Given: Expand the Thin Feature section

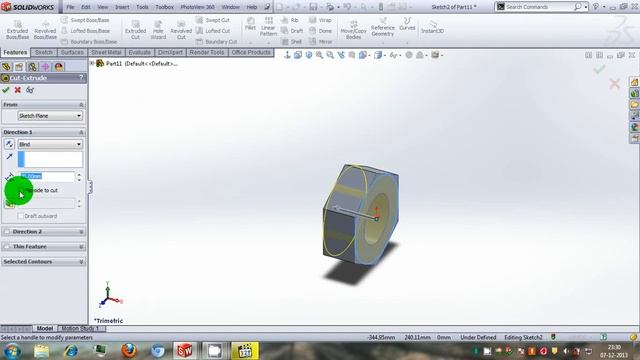Looking at the screenshot, I should coord(81,247).
